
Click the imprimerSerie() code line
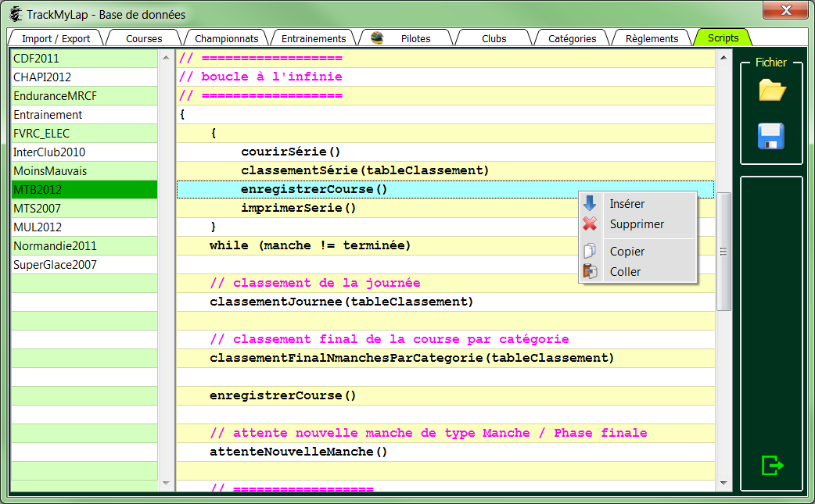pyautogui.click(x=446, y=208)
